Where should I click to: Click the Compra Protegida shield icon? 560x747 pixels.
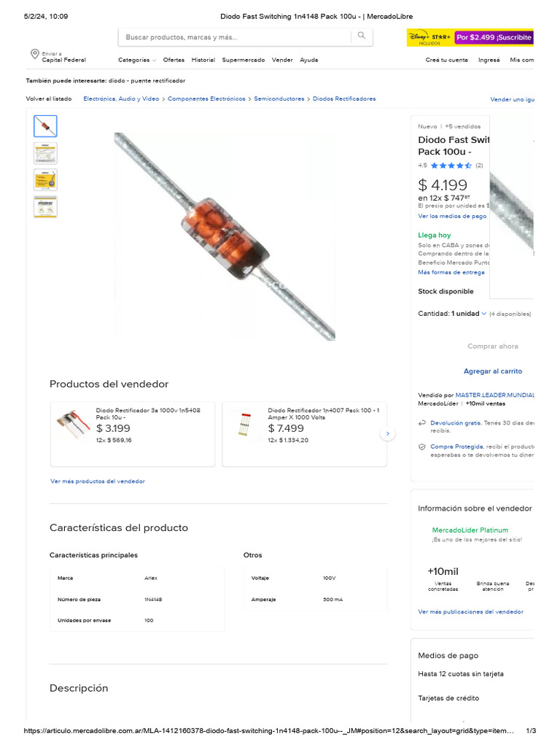[x=422, y=447]
